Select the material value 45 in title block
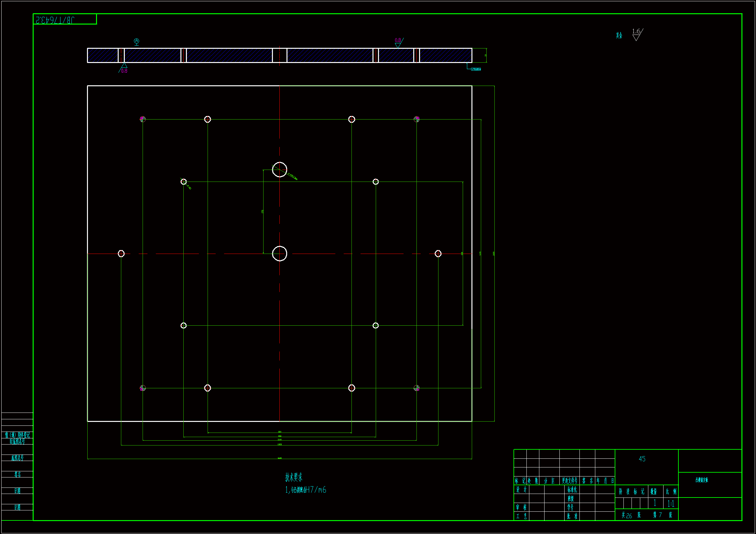 pos(642,459)
